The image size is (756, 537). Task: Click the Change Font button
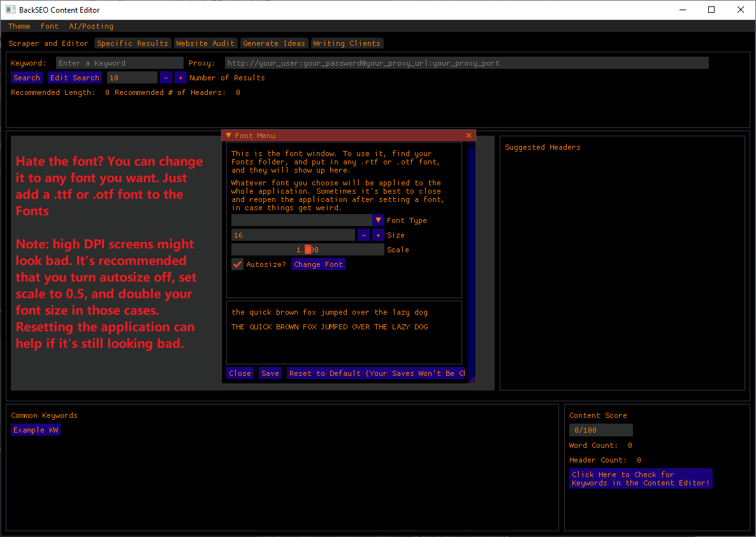click(318, 264)
